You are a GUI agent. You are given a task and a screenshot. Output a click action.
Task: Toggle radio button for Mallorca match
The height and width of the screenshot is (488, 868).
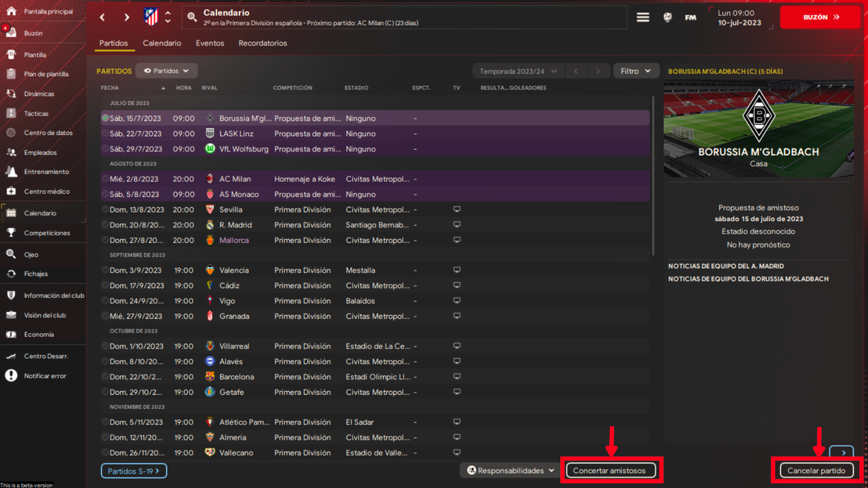(x=105, y=240)
